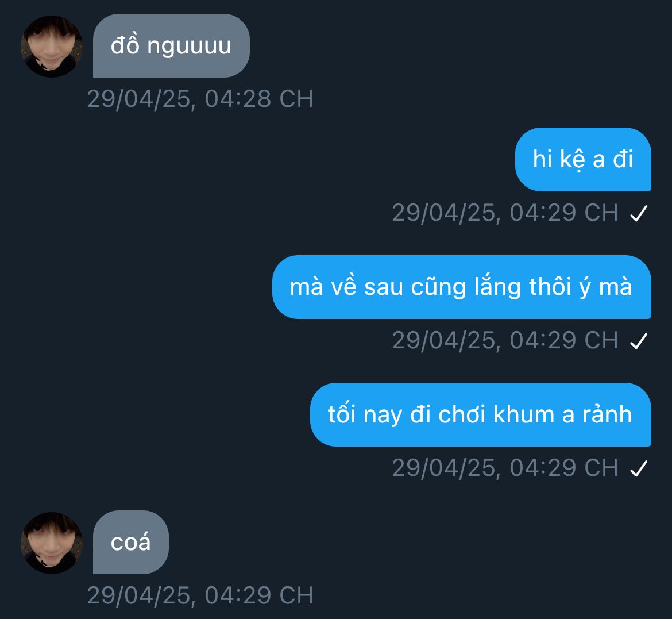
Task: Click the 04:28 CH timestamp under "đồ nguuuu"
Action: (x=200, y=99)
